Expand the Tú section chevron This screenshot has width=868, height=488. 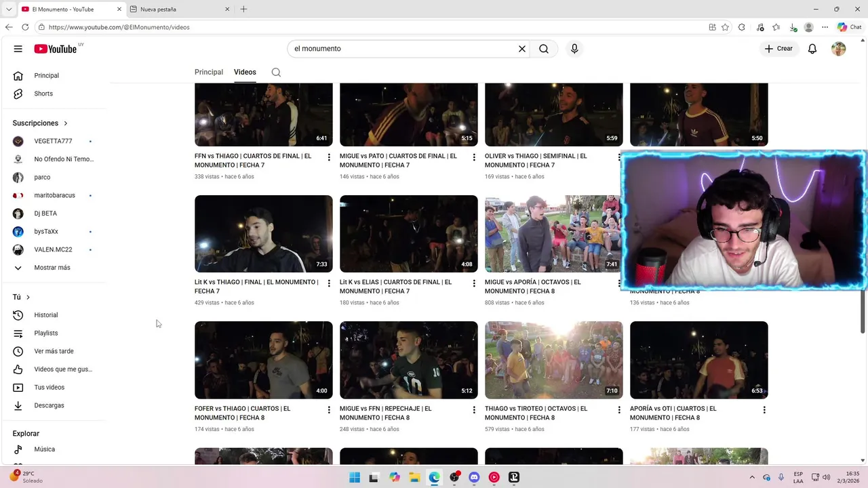[28, 298]
